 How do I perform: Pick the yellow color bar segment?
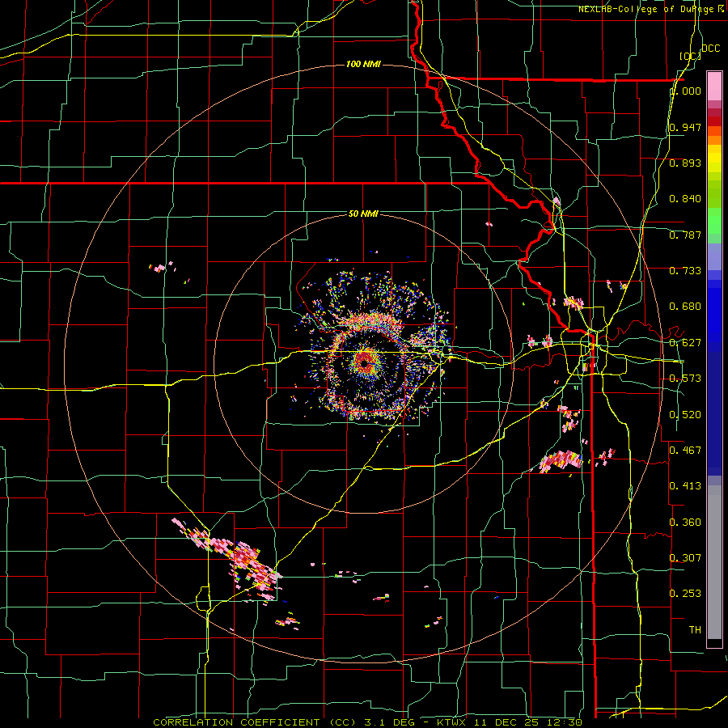[x=714, y=159]
